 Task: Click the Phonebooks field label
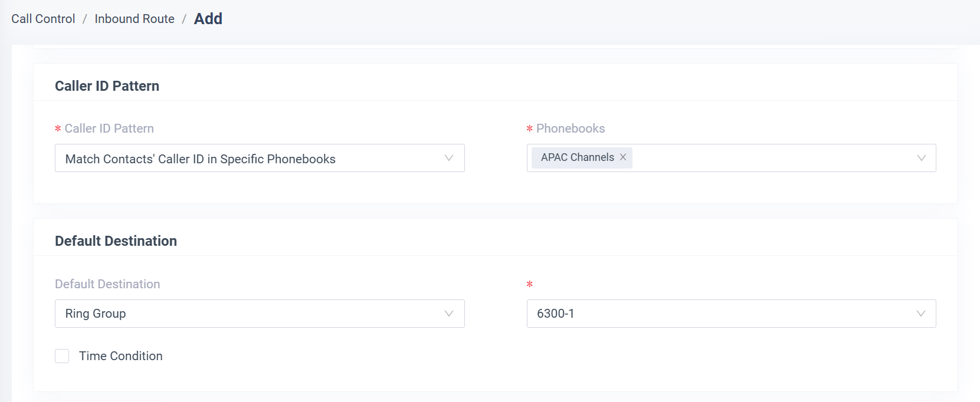coord(571,128)
